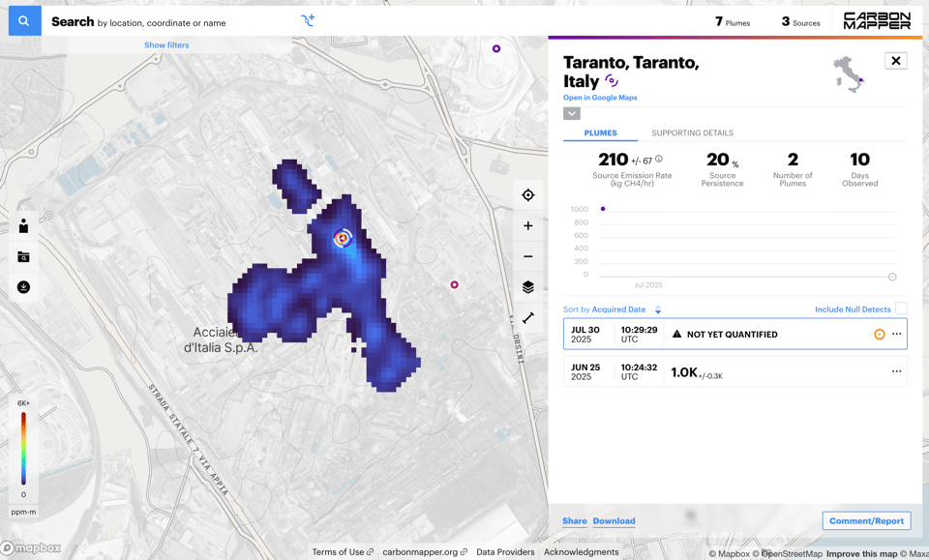Select the Plumes tab

tap(600, 133)
